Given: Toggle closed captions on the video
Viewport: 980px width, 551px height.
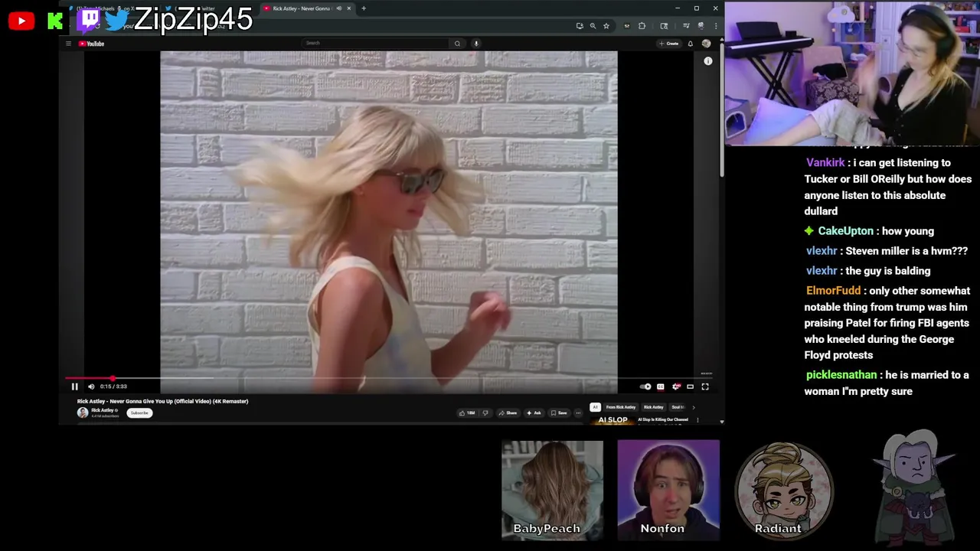Looking at the screenshot, I should click(x=661, y=386).
